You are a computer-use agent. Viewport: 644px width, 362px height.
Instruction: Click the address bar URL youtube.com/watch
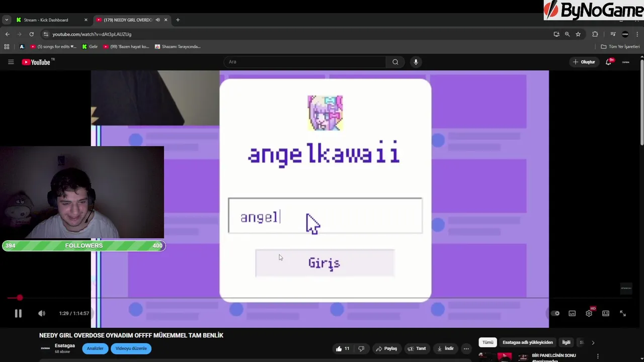[92, 34]
